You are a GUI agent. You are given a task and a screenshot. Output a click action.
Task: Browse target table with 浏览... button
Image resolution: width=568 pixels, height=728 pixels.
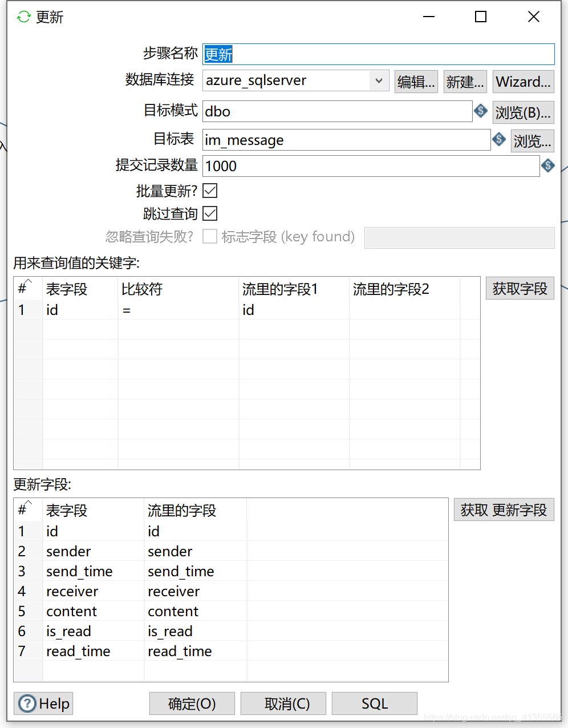pyautogui.click(x=533, y=140)
